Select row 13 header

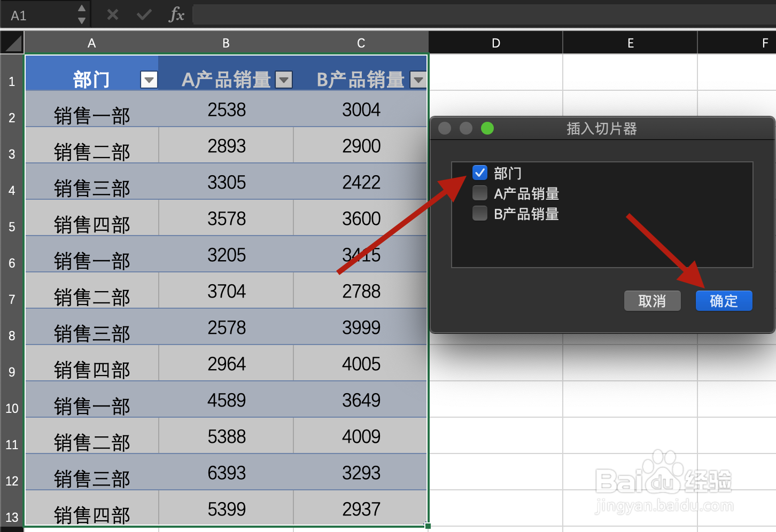pos(12,508)
